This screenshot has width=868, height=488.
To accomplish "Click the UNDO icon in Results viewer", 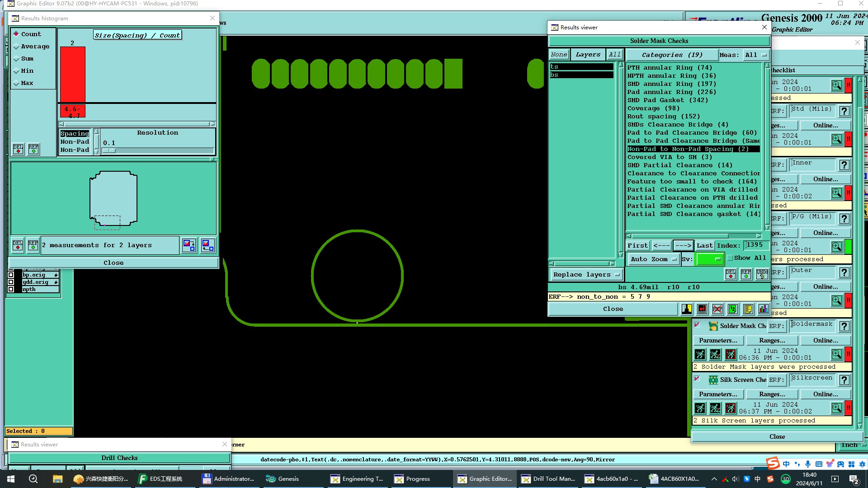I will (x=762, y=274).
